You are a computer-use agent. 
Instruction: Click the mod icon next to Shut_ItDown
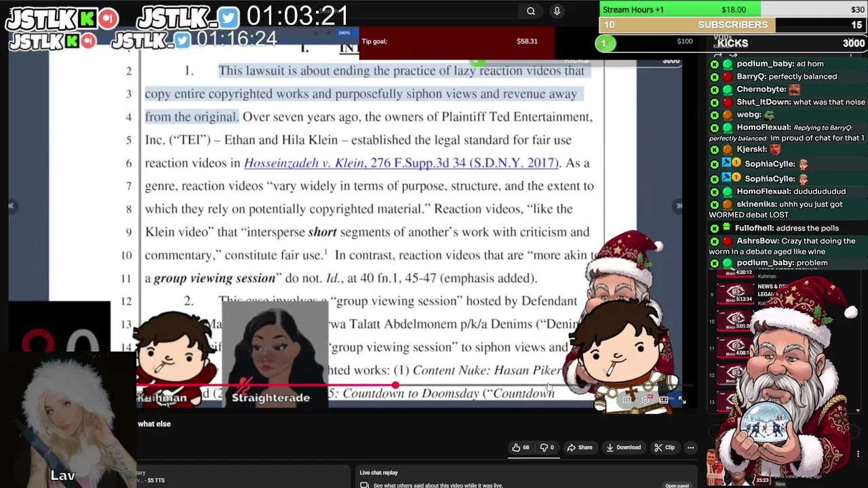(x=714, y=102)
